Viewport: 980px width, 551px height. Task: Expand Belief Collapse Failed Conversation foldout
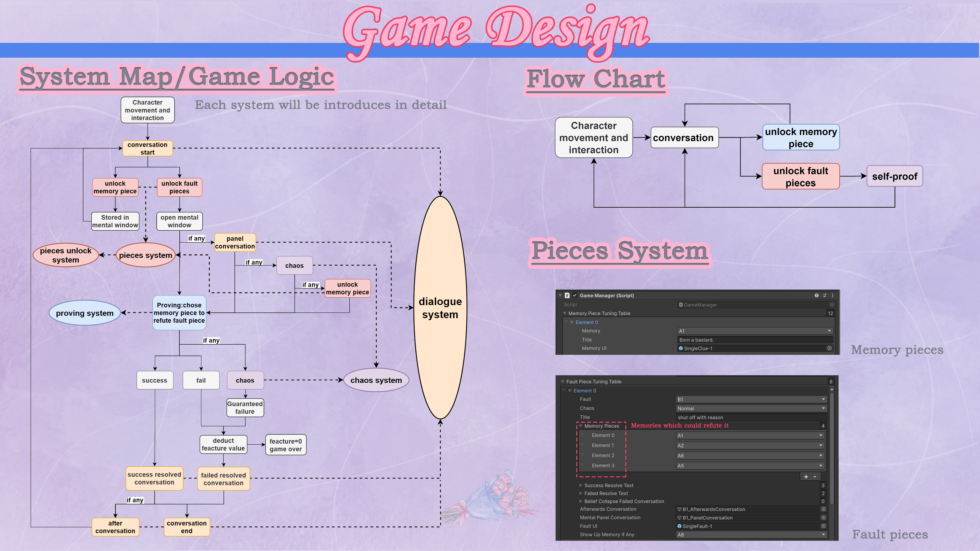(x=581, y=501)
